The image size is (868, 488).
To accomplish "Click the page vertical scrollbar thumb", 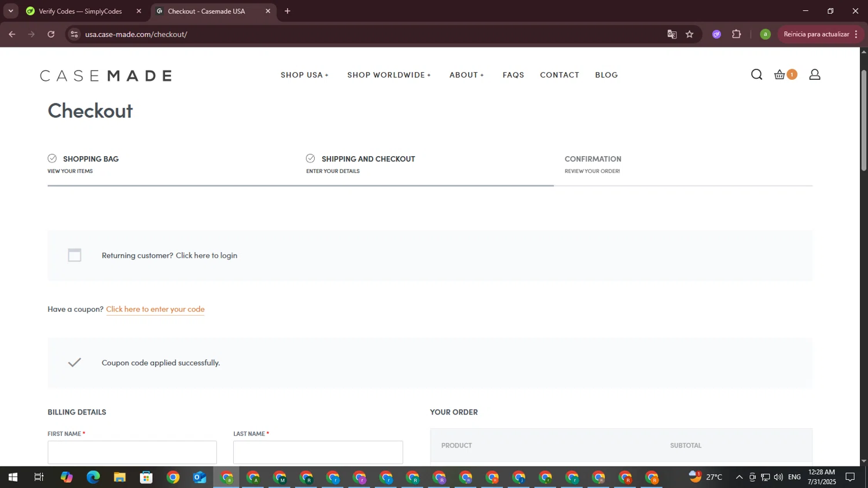I will pyautogui.click(x=864, y=120).
